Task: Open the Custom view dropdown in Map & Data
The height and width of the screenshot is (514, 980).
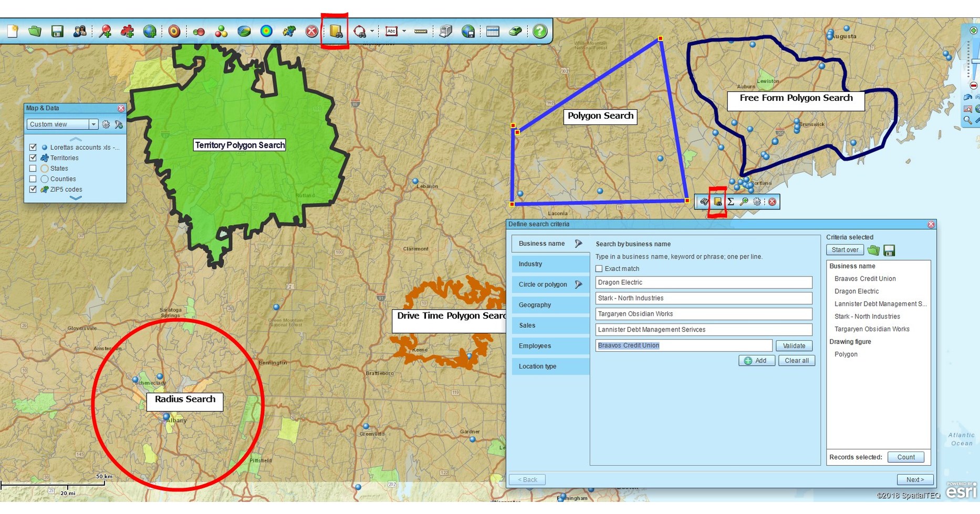Action: [93, 124]
